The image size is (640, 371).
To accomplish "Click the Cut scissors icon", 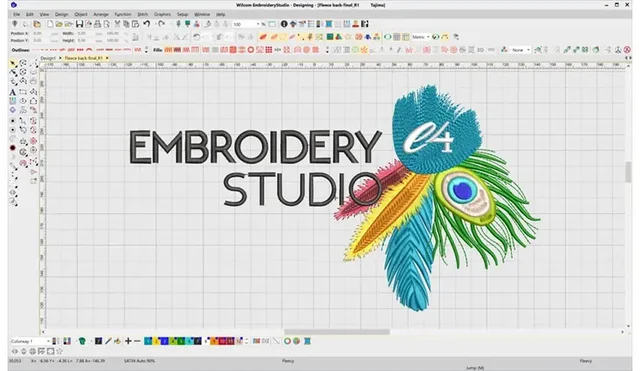I will (118, 24).
